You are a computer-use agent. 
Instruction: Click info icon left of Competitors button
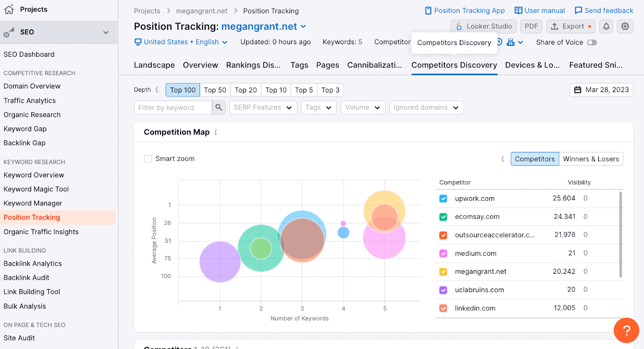(503, 159)
